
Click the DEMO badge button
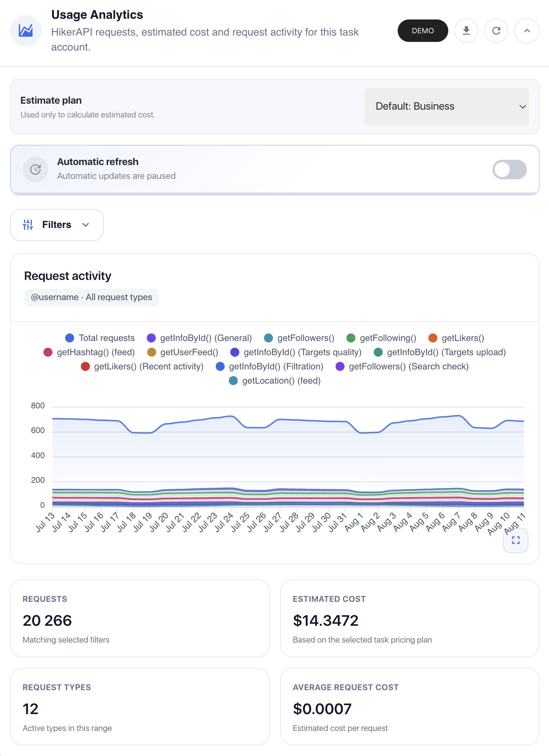[x=423, y=31]
